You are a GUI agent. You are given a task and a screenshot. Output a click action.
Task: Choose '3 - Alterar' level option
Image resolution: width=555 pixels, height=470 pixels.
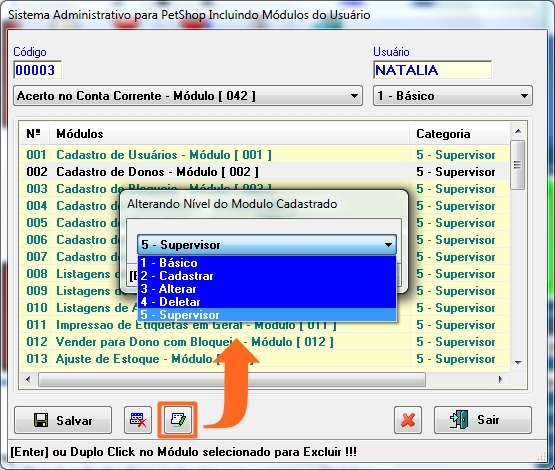[267, 289]
